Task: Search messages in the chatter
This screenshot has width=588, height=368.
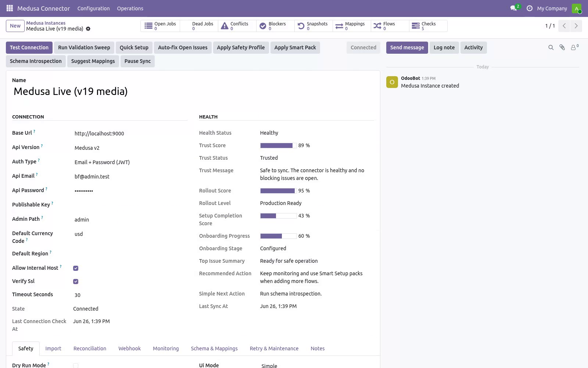Action: [x=551, y=47]
